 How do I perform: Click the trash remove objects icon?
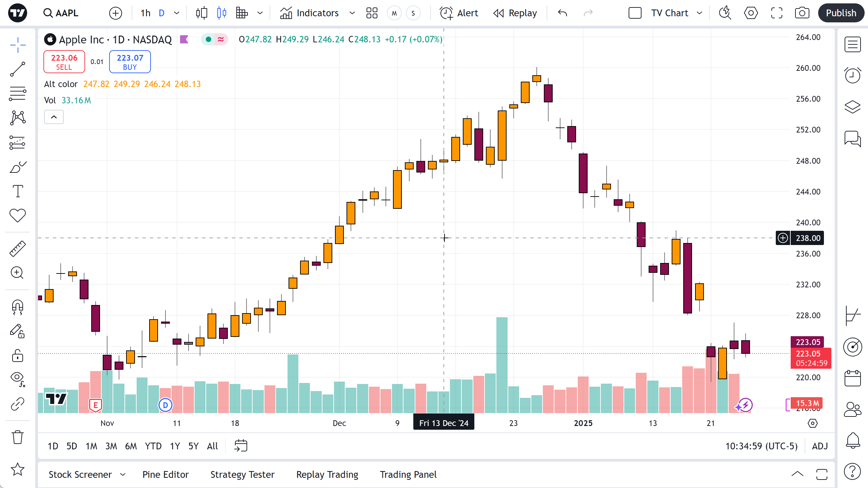[x=18, y=437]
